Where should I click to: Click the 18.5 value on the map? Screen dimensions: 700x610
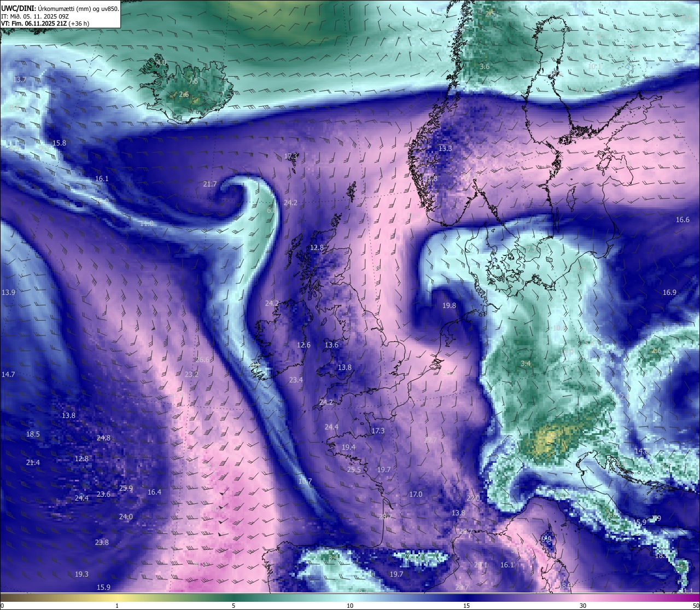(x=33, y=434)
